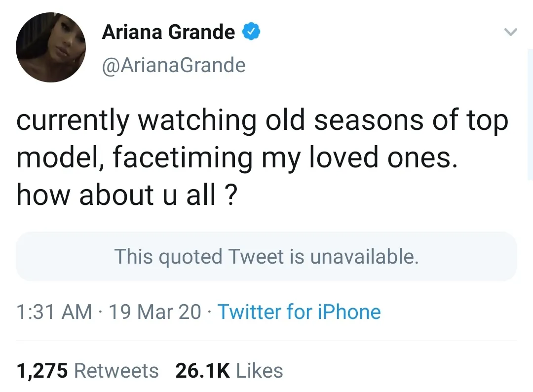Click the tweet line starting "currently watching"
Viewport: 533px width, 392px height.
(262, 121)
